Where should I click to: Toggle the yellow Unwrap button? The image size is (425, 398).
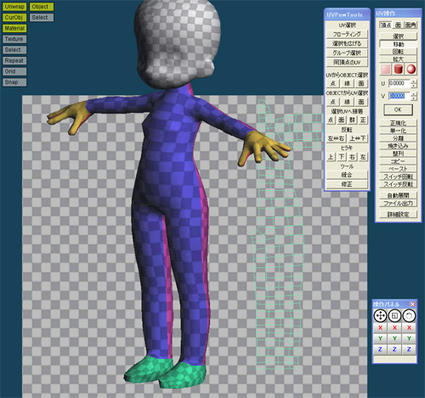point(15,7)
